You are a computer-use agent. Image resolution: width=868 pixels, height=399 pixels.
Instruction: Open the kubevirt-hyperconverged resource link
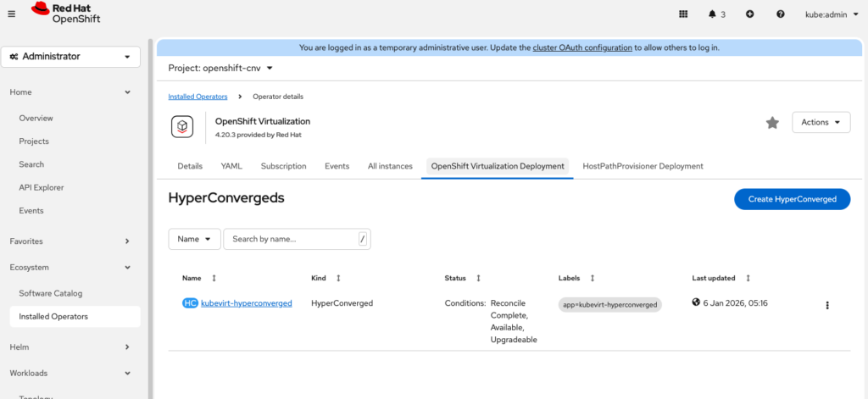click(x=246, y=302)
